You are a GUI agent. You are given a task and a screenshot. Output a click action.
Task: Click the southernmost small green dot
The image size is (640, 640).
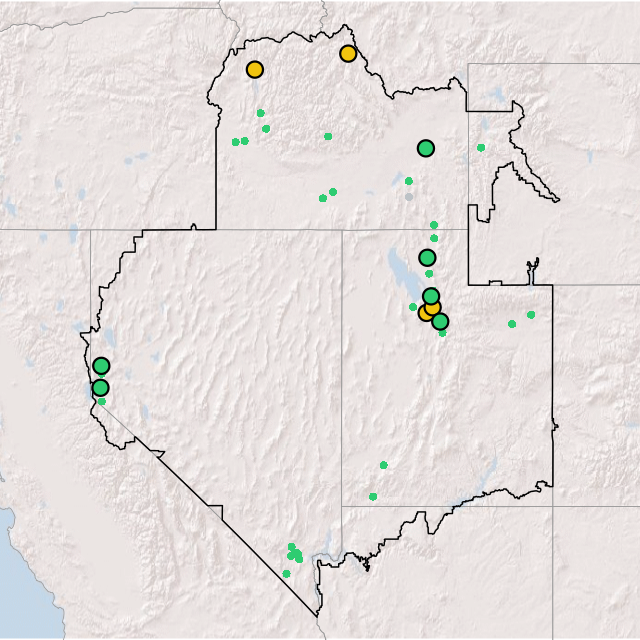(x=286, y=574)
